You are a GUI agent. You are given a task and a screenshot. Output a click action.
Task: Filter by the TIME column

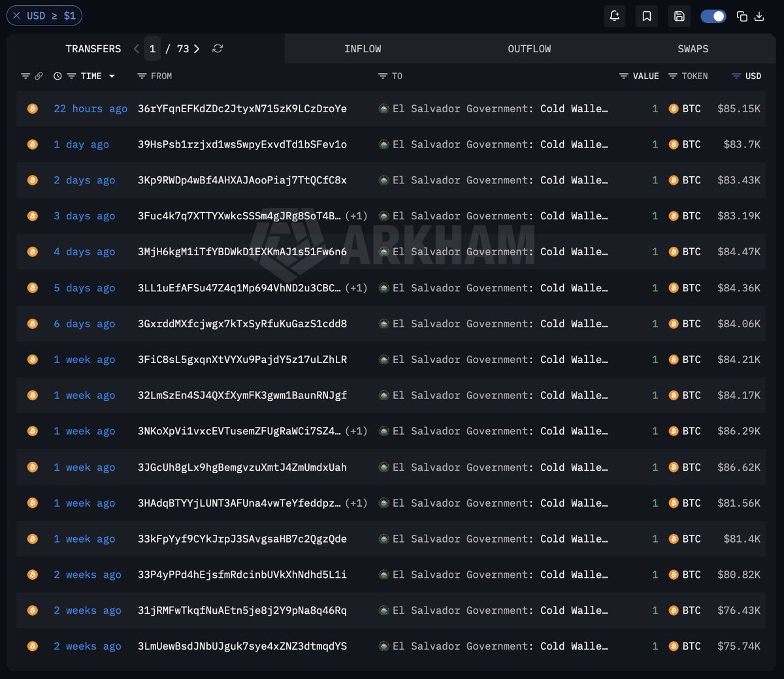(71, 76)
